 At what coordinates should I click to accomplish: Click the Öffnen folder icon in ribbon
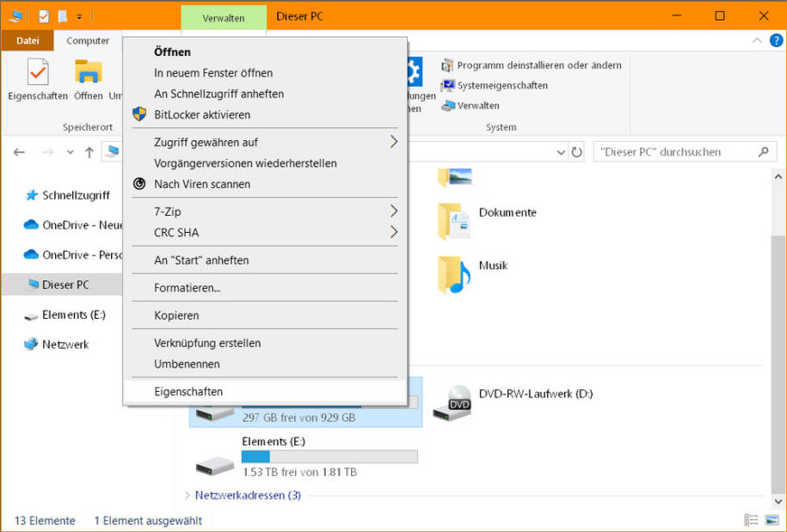click(x=89, y=71)
